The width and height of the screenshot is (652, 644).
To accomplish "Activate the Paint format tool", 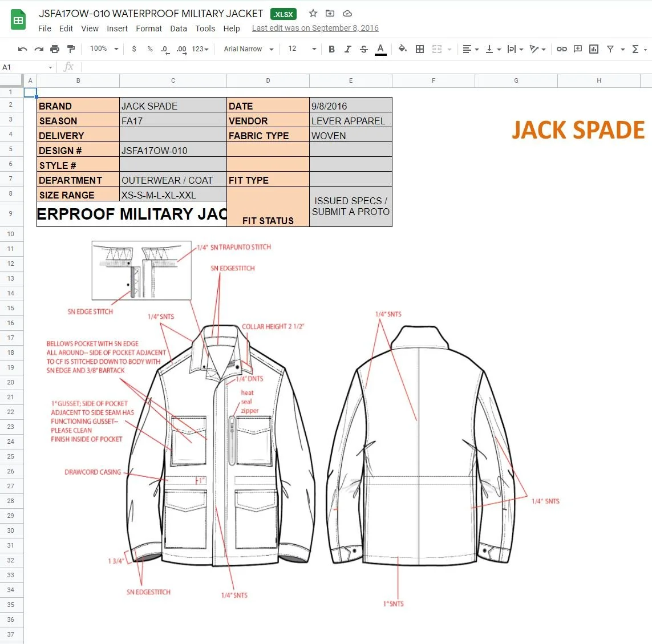I will (71, 49).
